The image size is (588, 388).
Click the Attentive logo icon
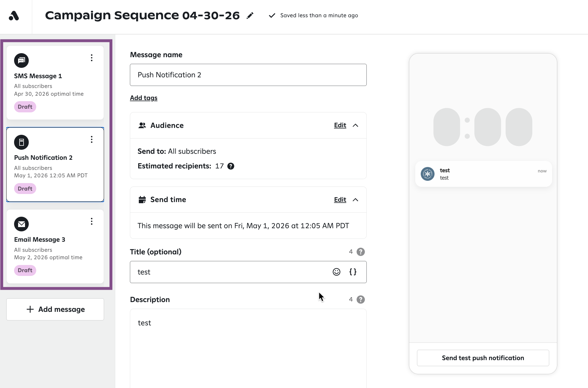click(x=14, y=16)
